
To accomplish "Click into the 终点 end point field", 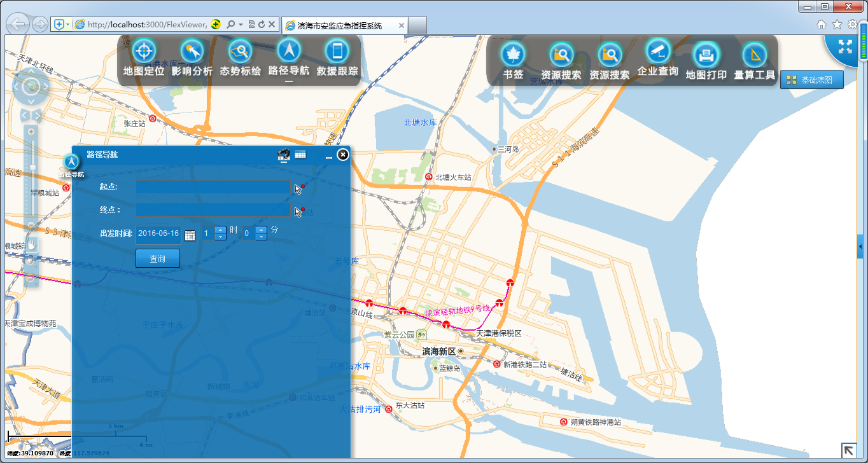I will pyautogui.click(x=213, y=210).
